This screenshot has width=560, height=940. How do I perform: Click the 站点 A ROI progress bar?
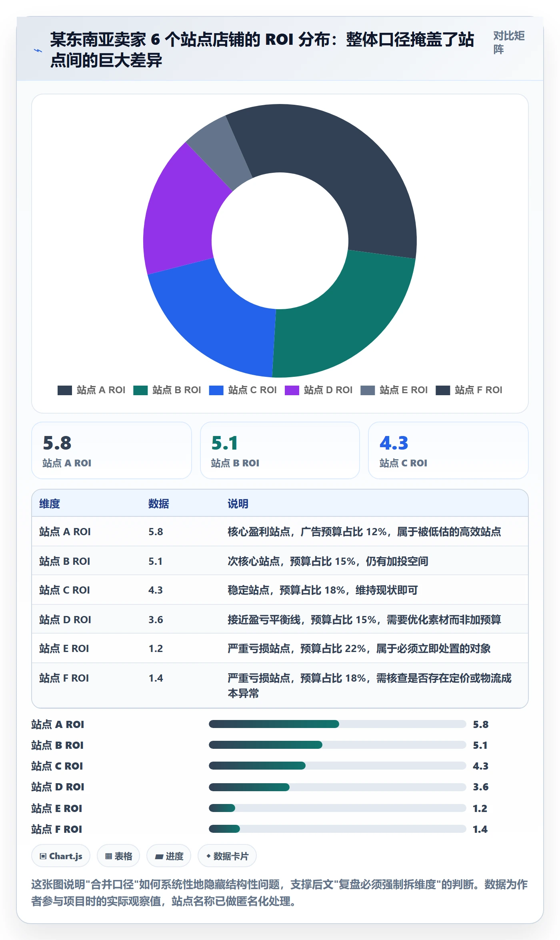pos(338,724)
